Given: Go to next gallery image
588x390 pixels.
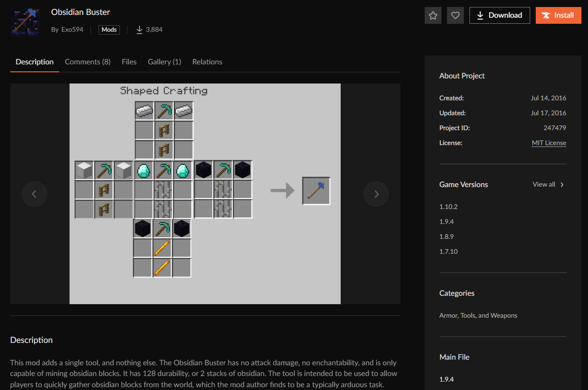Looking at the screenshot, I should (376, 194).
